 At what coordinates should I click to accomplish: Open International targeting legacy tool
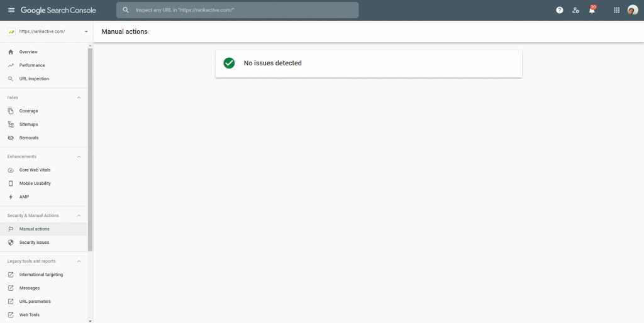43,275
